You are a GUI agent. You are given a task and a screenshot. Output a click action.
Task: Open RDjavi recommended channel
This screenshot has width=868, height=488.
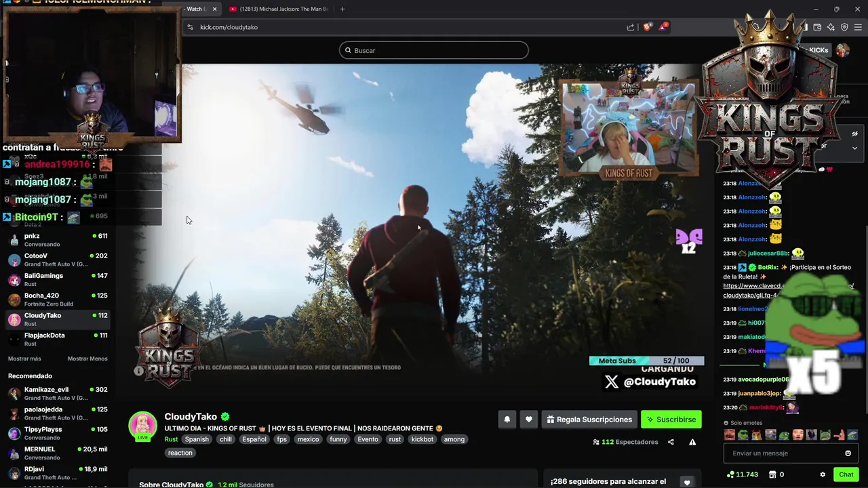click(58, 473)
